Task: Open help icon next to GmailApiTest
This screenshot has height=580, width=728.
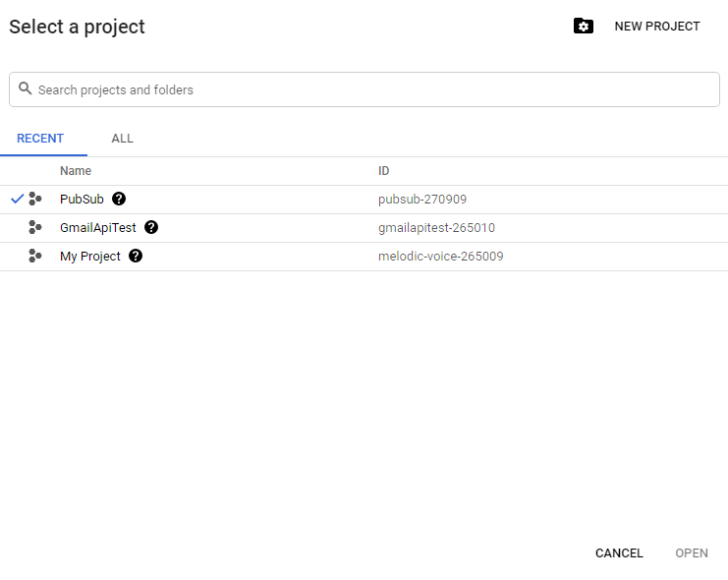Action: tap(151, 227)
